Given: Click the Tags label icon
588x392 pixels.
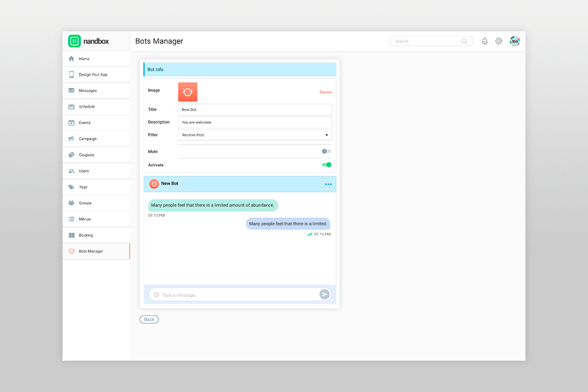Looking at the screenshot, I should point(71,187).
